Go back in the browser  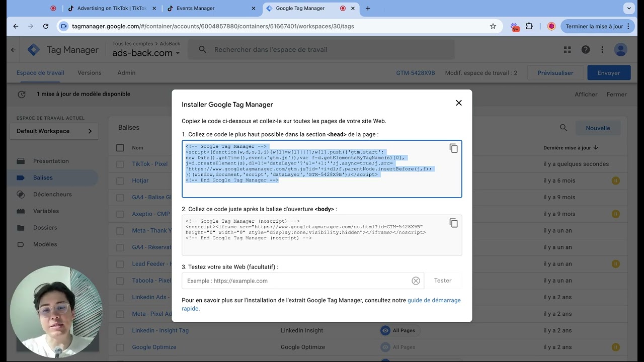16,26
